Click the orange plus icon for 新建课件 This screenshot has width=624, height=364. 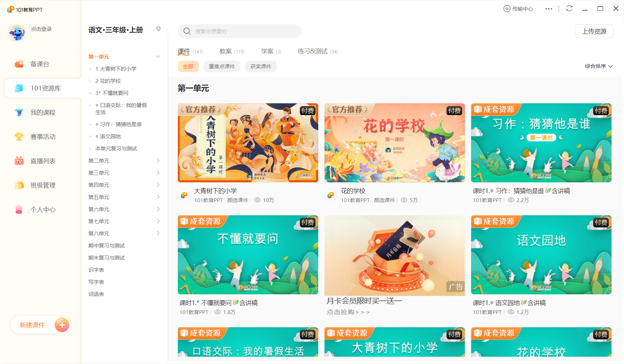coord(62,325)
